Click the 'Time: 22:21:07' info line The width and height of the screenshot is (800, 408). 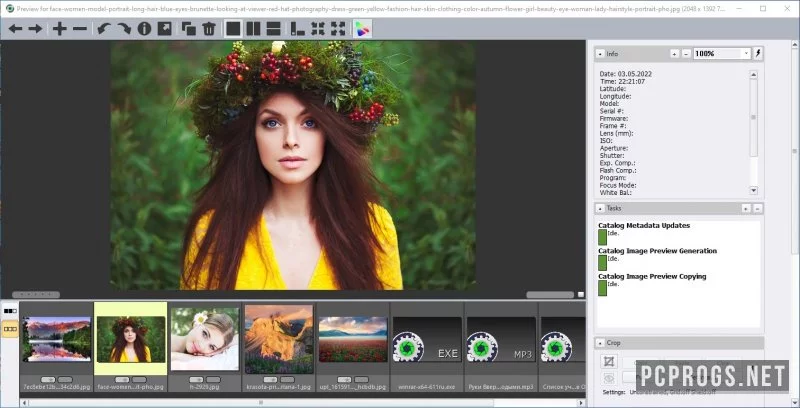(x=622, y=81)
